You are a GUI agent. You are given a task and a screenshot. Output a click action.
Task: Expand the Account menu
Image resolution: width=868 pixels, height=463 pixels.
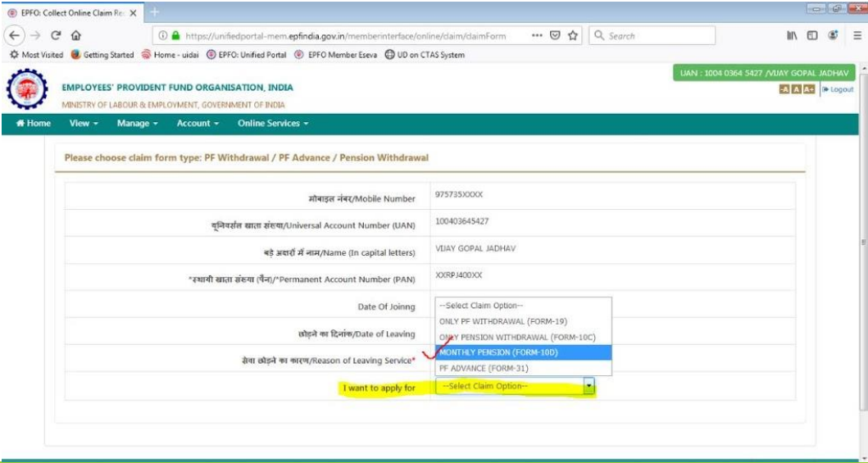198,124
